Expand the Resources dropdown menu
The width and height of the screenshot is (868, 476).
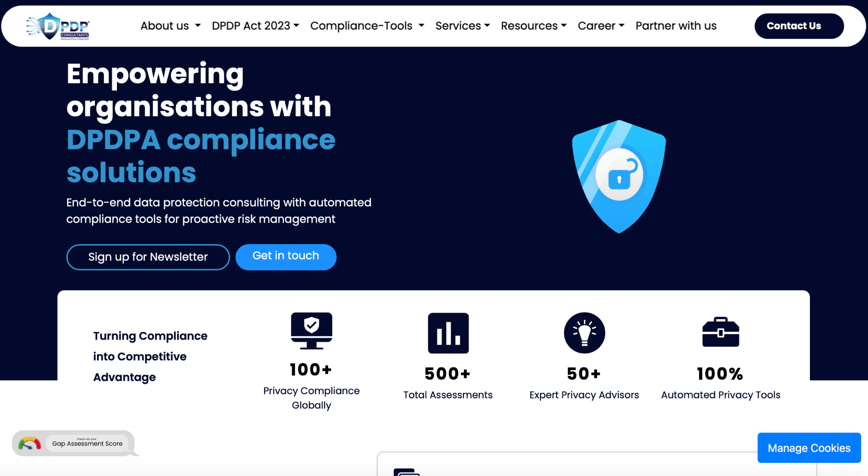point(534,26)
